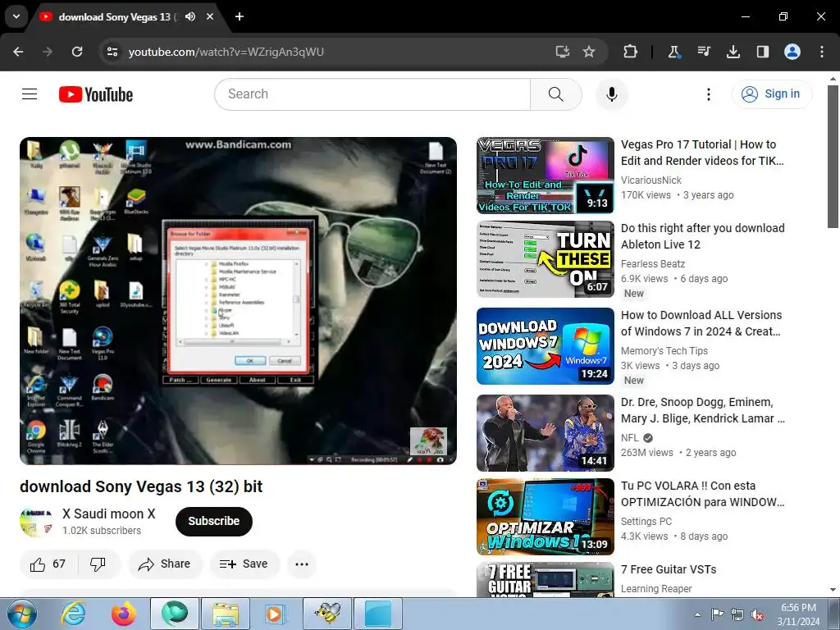Open a new browser tab

pos(240,16)
